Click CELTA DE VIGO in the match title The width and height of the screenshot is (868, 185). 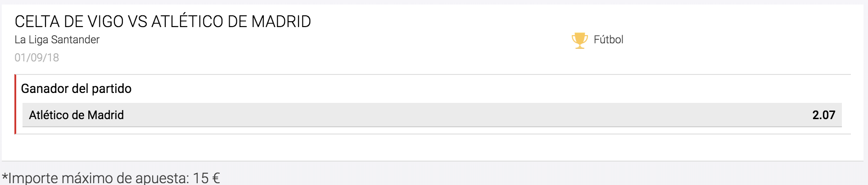(x=69, y=21)
